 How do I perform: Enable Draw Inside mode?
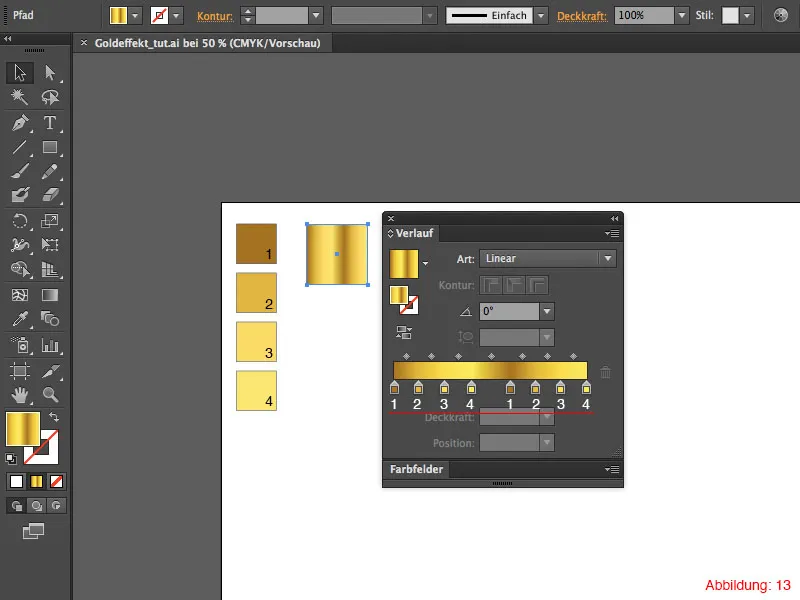point(56,506)
